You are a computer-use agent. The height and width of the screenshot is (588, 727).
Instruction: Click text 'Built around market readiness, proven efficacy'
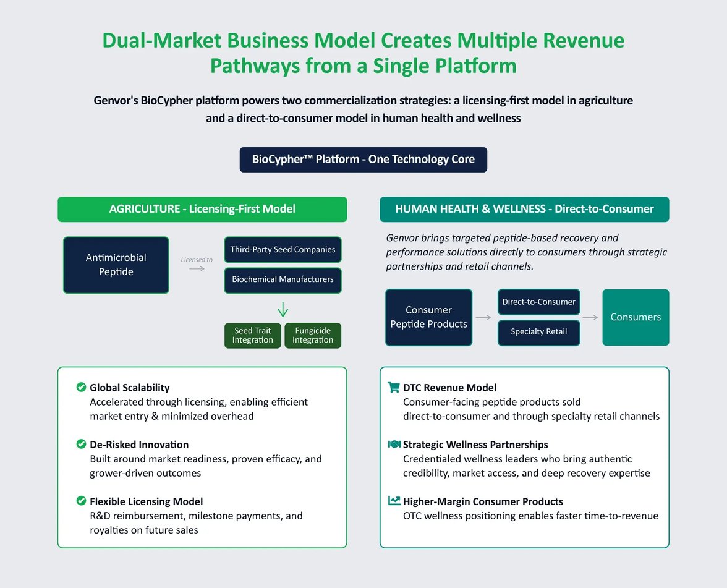(x=206, y=459)
